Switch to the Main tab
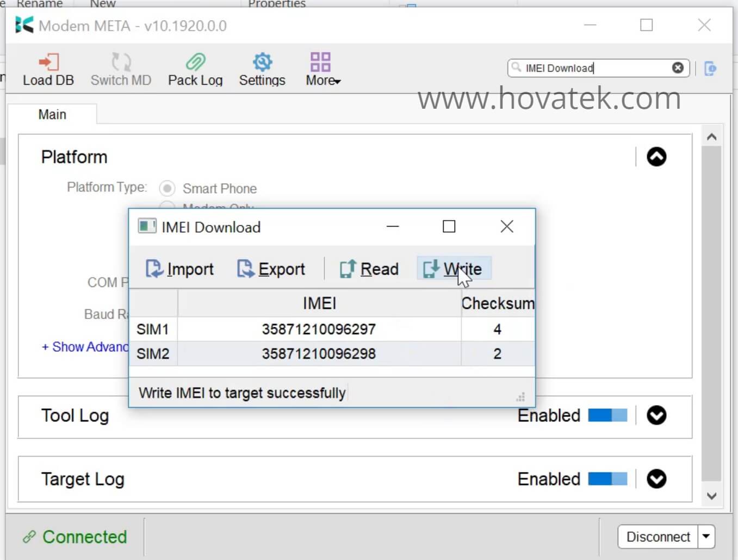The width and height of the screenshot is (738, 560). 52,114
